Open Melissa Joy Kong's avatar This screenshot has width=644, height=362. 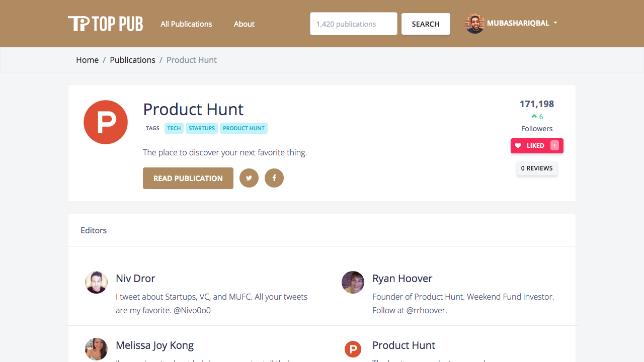pyautogui.click(x=96, y=349)
